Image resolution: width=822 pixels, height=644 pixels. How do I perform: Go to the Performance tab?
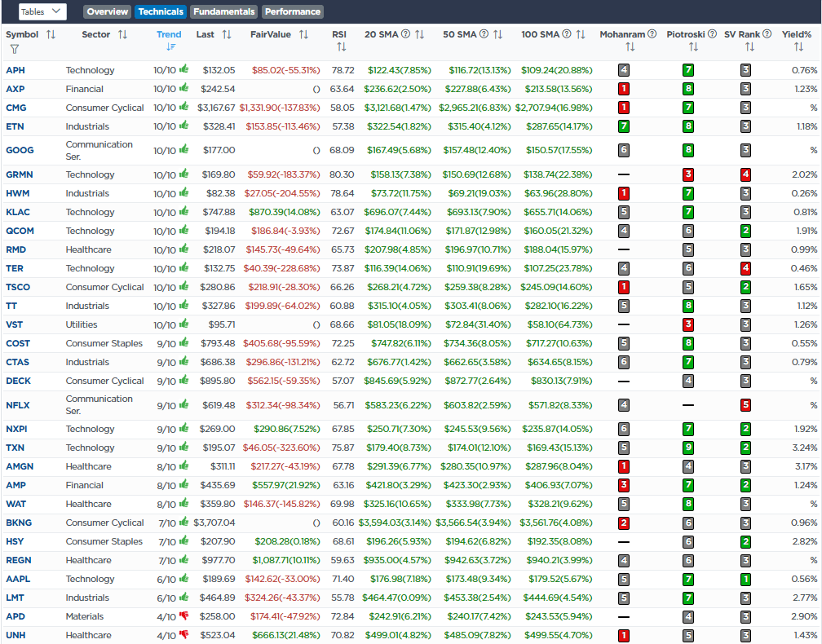293,11
